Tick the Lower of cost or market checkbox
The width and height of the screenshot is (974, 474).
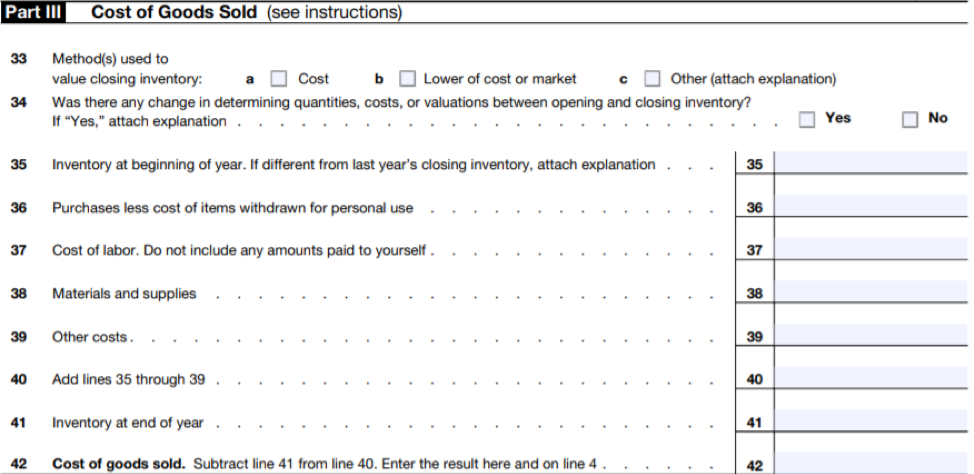tap(407, 79)
